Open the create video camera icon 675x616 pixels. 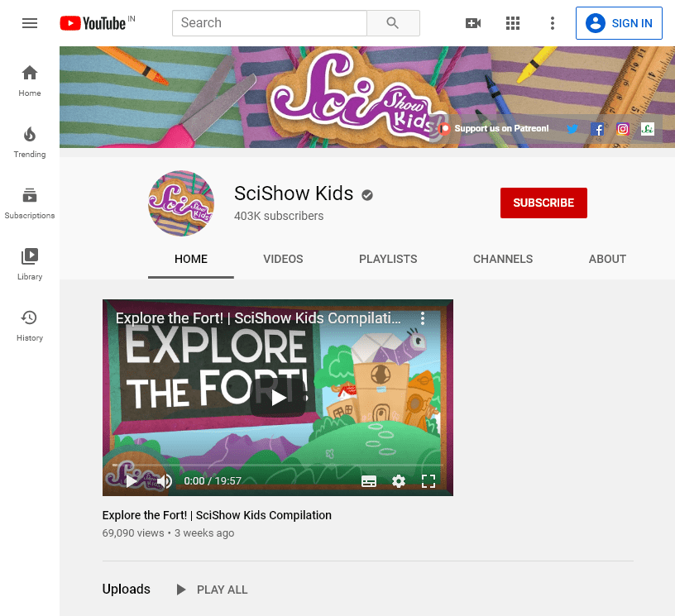pos(472,23)
